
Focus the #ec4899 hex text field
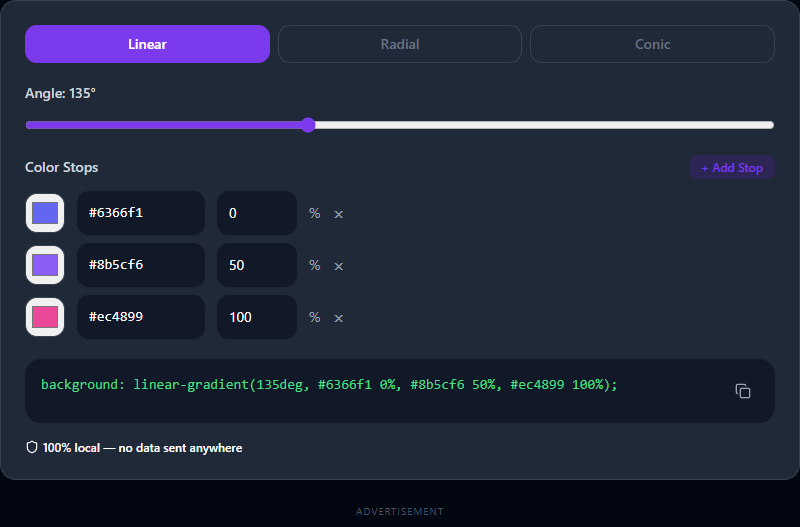141,317
